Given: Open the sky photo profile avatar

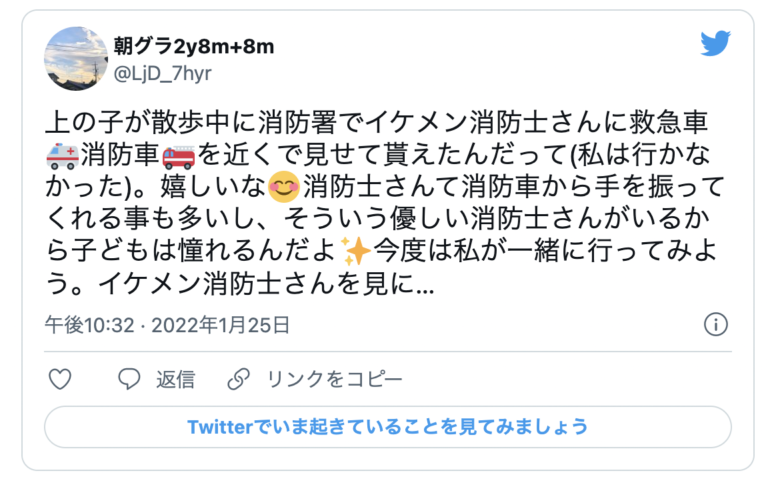Looking at the screenshot, I should [x=76, y=59].
